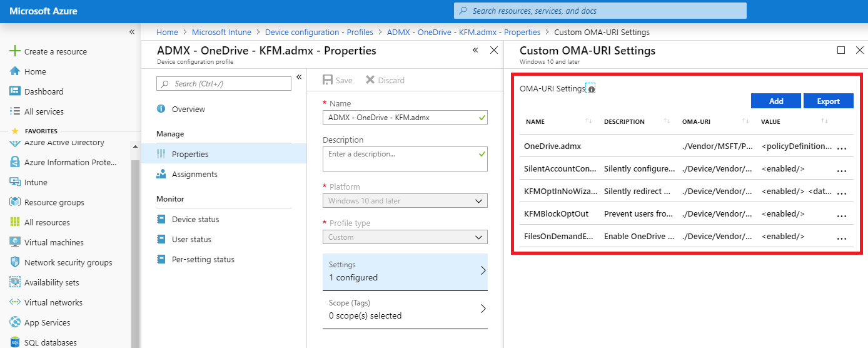Go to Device configuration - Profiles breadcrumb
The image size is (868, 348).
pos(319,32)
